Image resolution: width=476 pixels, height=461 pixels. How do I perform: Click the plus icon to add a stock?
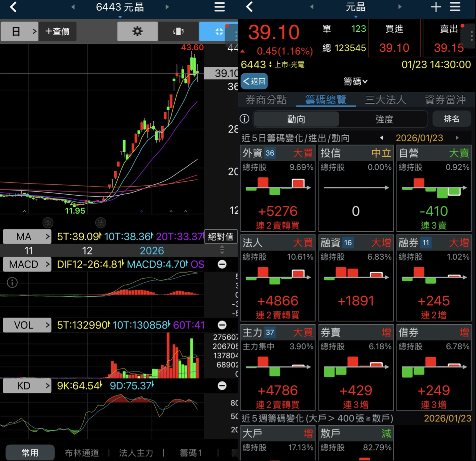[x=435, y=7]
